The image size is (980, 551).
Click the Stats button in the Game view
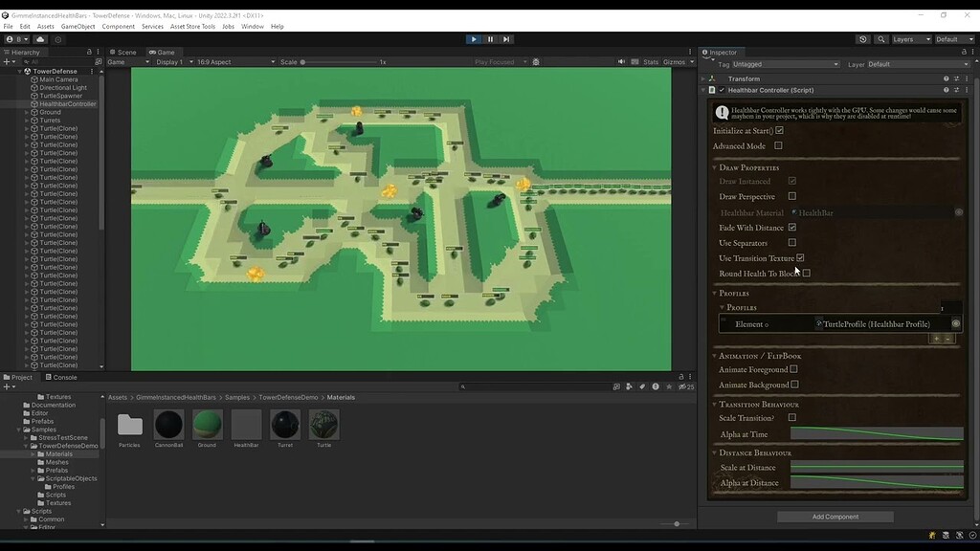pos(651,61)
